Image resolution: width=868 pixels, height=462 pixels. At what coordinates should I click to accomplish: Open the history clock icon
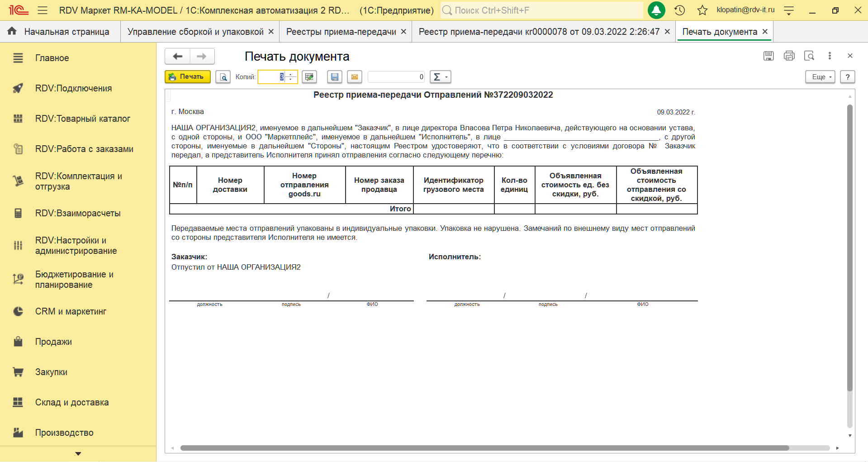click(x=679, y=10)
